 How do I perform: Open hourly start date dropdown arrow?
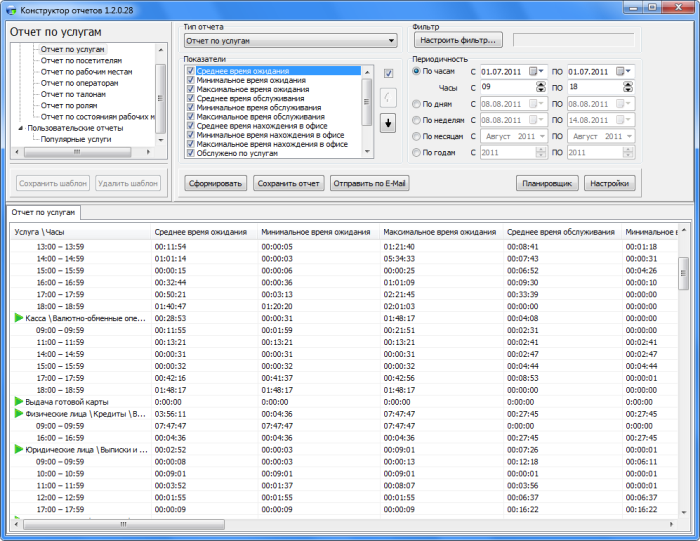541,71
